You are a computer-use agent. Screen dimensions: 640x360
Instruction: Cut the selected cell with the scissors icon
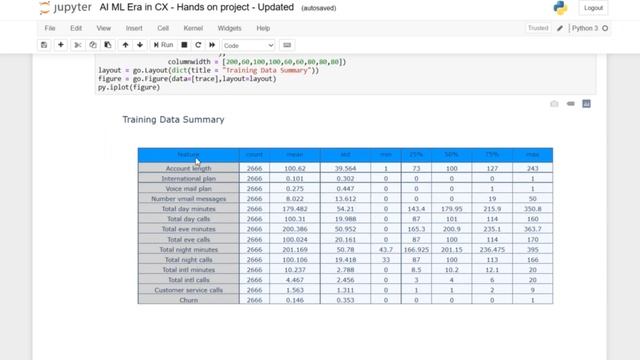tap(78, 45)
